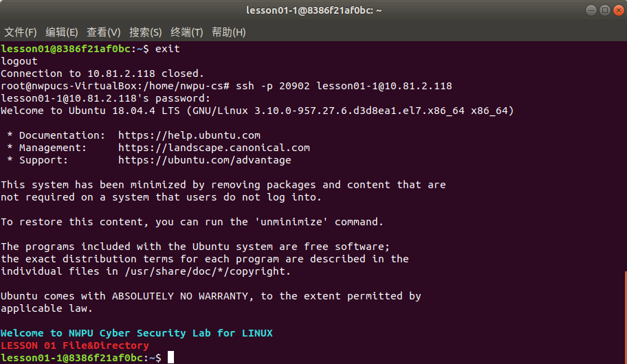Screen dimensions: 627x364
Task: Click the cyan NWPU Cyber Security Lab banner
Action: point(136,333)
